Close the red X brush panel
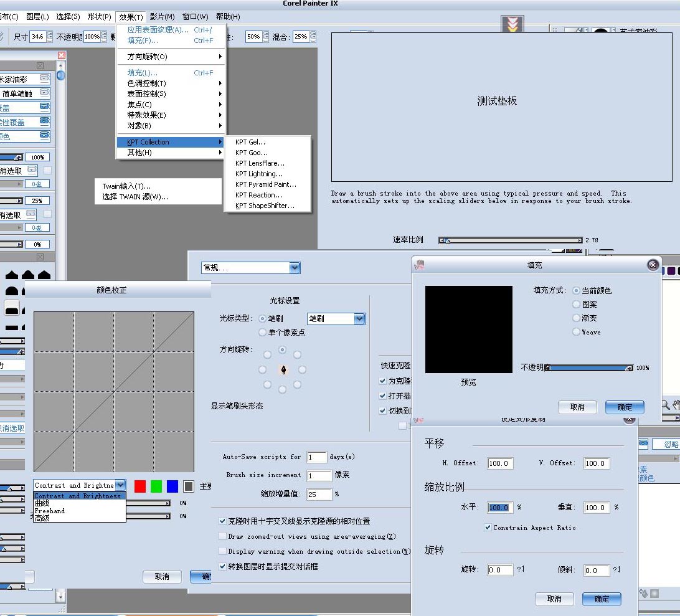The height and width of the screenshot is (616, 680). pos(62,55)
